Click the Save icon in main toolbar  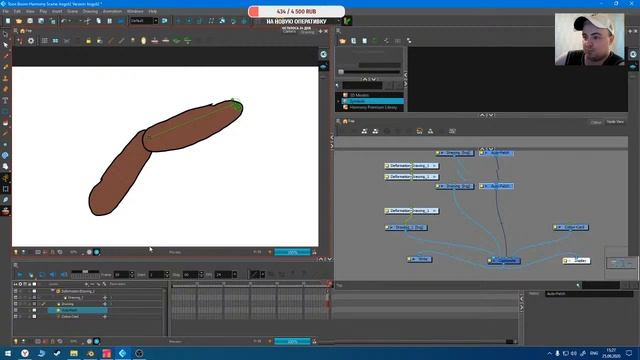pos(30,21)
